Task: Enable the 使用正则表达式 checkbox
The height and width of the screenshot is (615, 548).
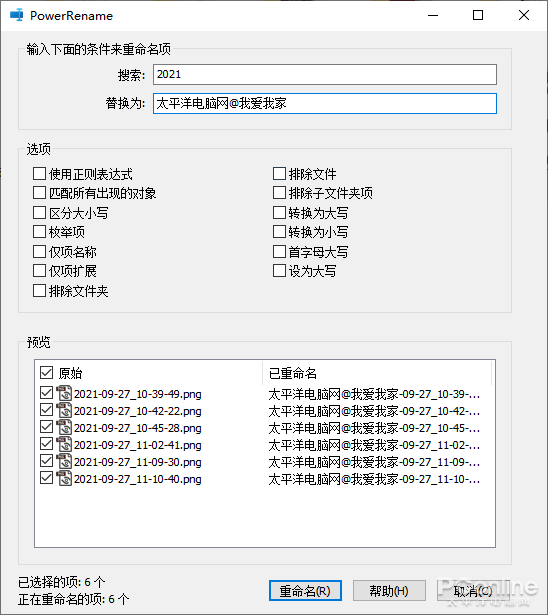Action: (x=39, y=173)
